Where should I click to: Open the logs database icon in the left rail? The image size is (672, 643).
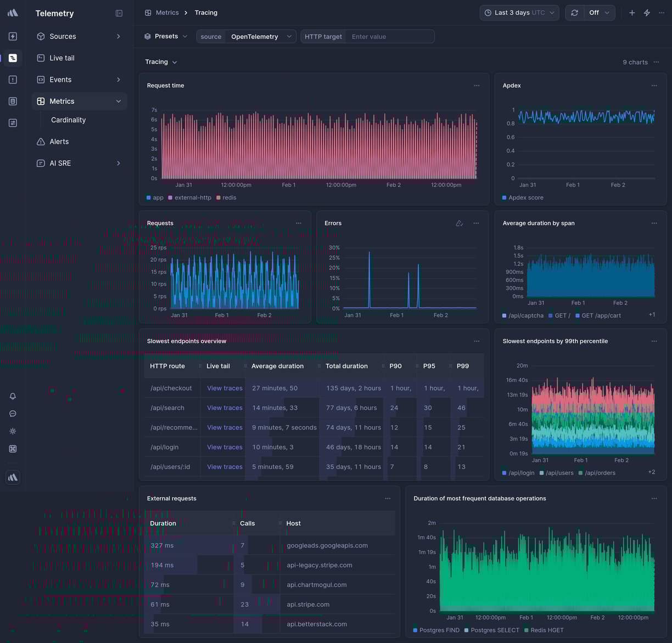13,101
